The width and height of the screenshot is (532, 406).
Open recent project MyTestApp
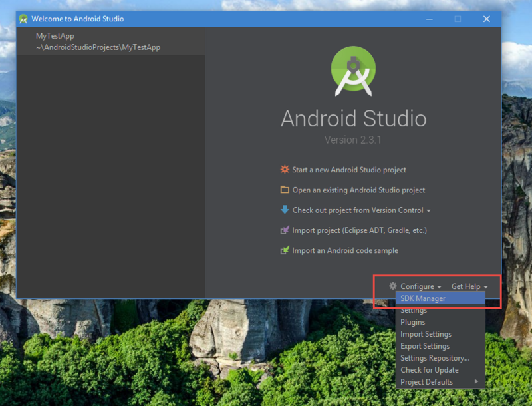coord(110,41)
